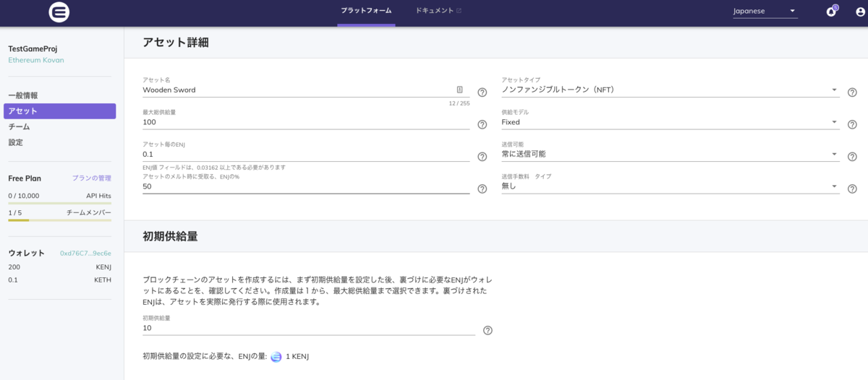Click the external link icon beside ドキュメント

point(459,11)
